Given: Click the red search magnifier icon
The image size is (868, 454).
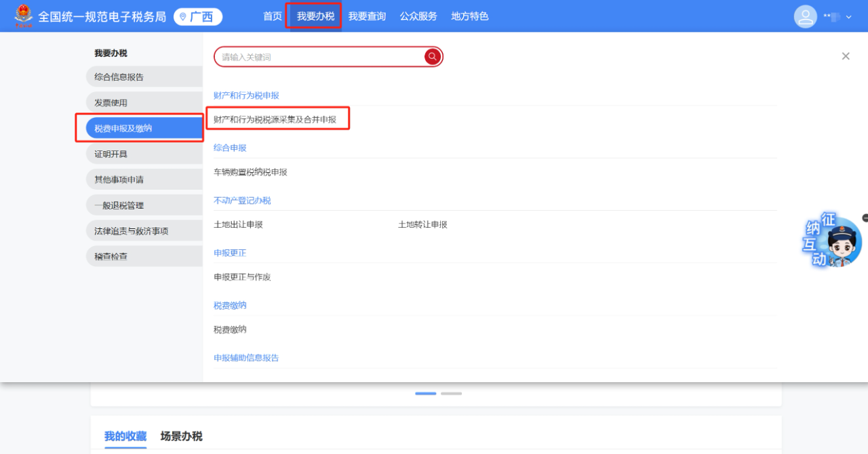Looking at the screenshot, I should (433, 57).
